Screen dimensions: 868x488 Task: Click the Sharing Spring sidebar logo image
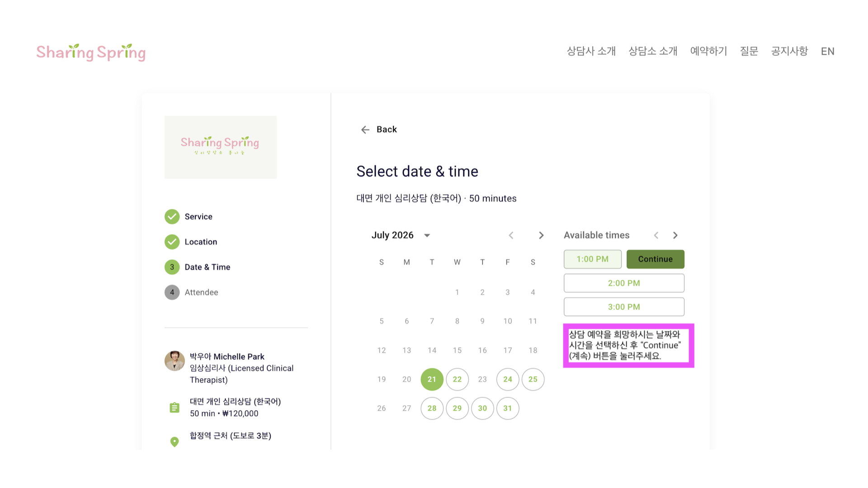pos(221,147)
